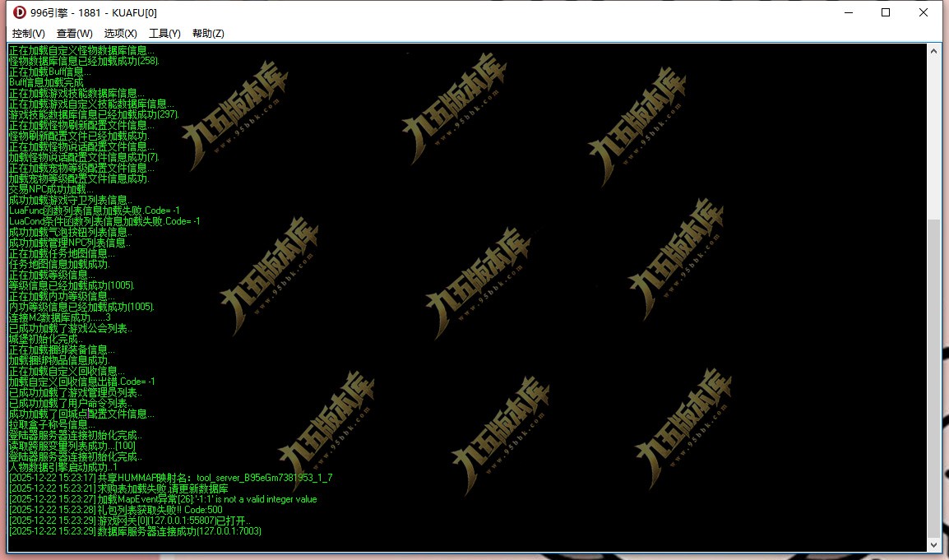Click log line 加载怪物说话配置文件信息成功(7)

click(84, 157)
